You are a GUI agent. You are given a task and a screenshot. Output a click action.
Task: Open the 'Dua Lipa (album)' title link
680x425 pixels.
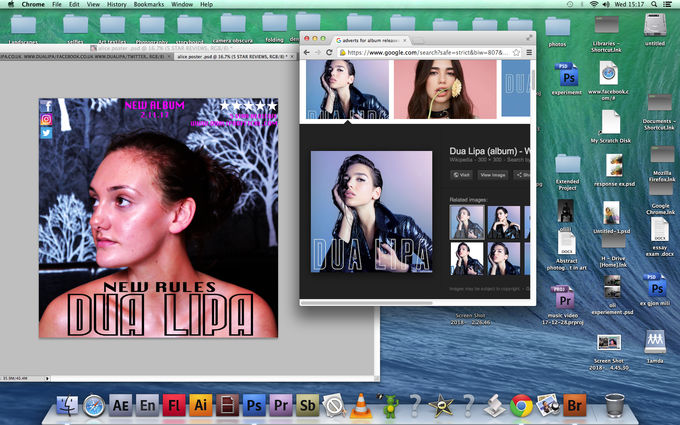489,151
